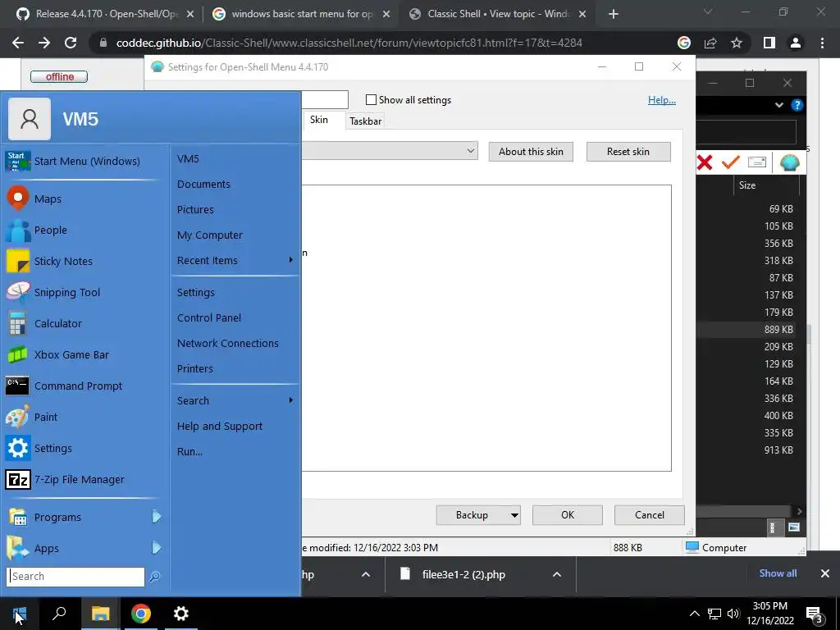This screenshot has width=840, height=630.
Task: Expand Recent Items submenu
Action: (291, 260)
